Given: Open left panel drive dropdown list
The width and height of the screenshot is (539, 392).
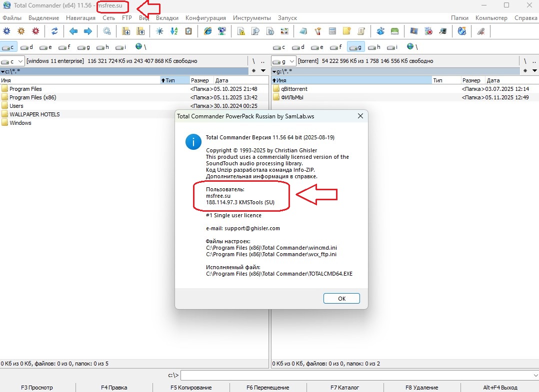Looking at the screenshot, I should point(12,61).
